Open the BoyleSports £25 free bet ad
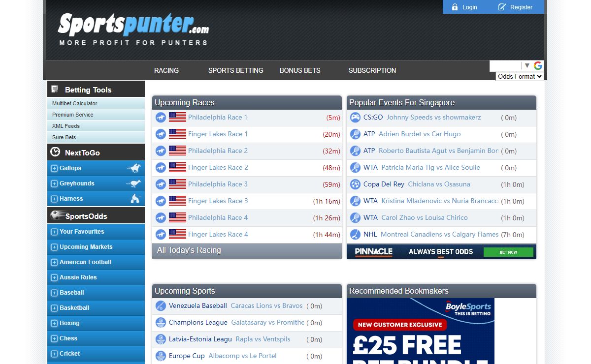This screenshot has height=364, width=591. coord(421,331)
